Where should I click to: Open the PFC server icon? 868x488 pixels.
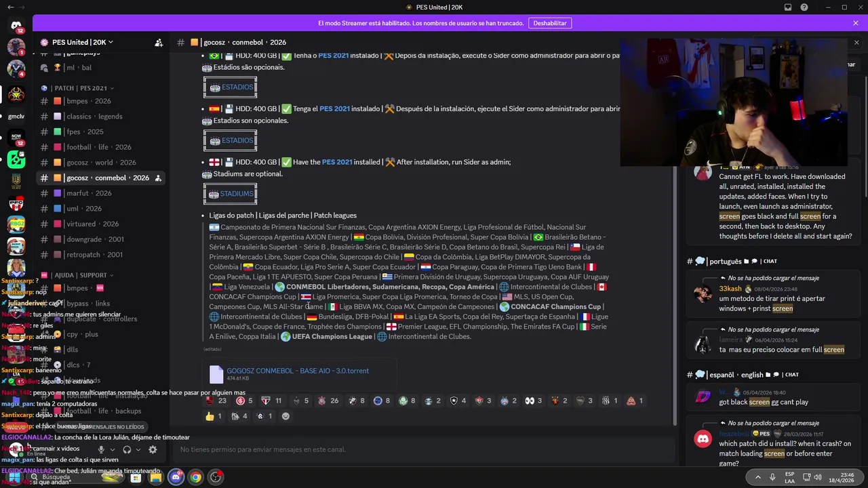point(16,203)
